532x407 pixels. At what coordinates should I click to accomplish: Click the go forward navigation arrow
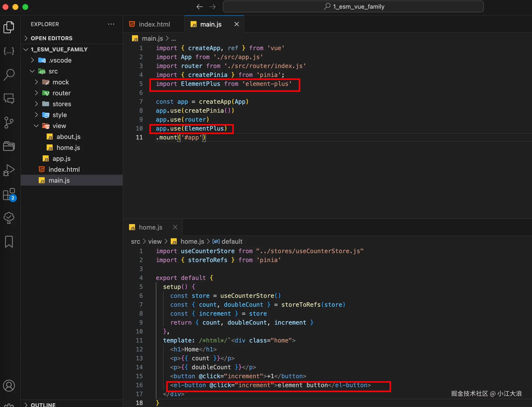pos(213,7)
